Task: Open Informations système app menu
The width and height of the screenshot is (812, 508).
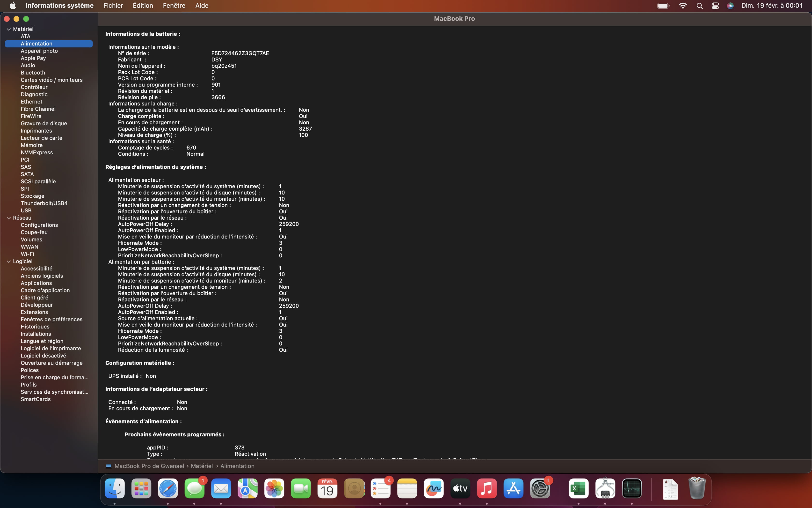Action: (59, 5)
